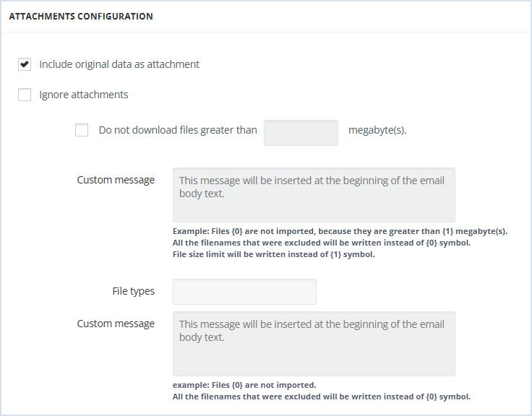Screen dimensions: 532x416
Task: Click the megabyte(s). text after the size field
Action: point(377,130)
